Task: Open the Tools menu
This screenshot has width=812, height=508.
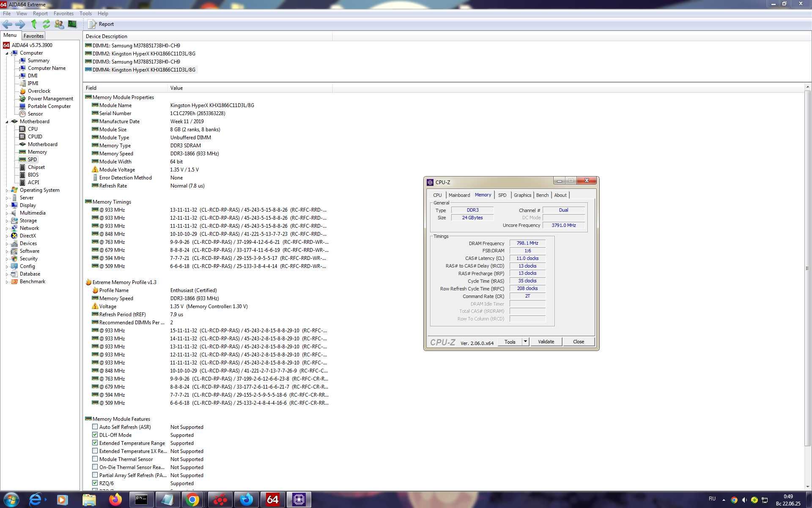Action: (x=85, y=14)
